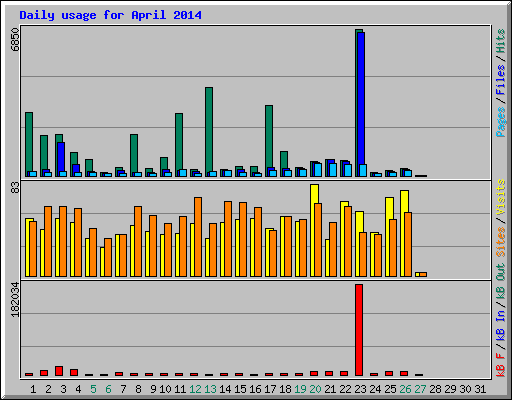Click the green day 13 label
512x400 pixels.
tap(210, 389)
